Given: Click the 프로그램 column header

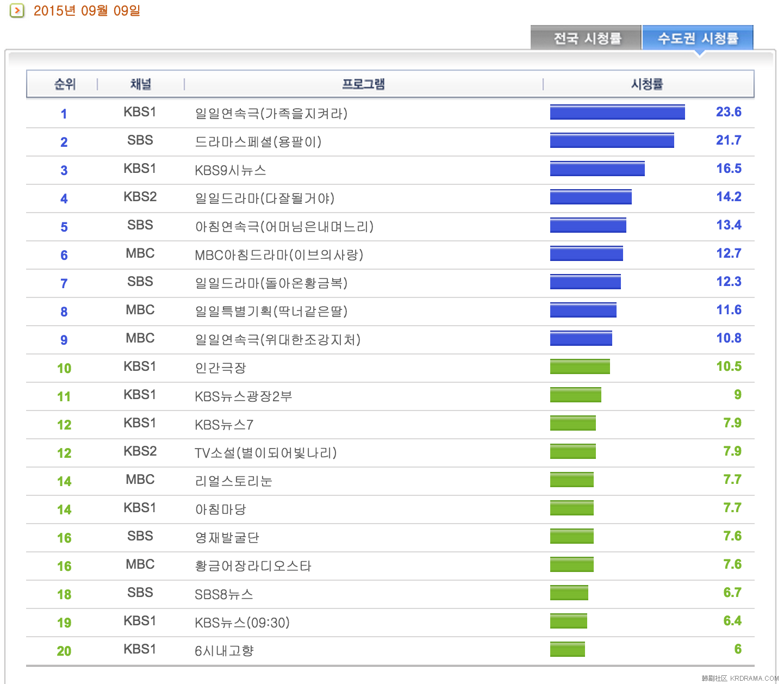Looking at the screenshot, I should click(363, 84).
